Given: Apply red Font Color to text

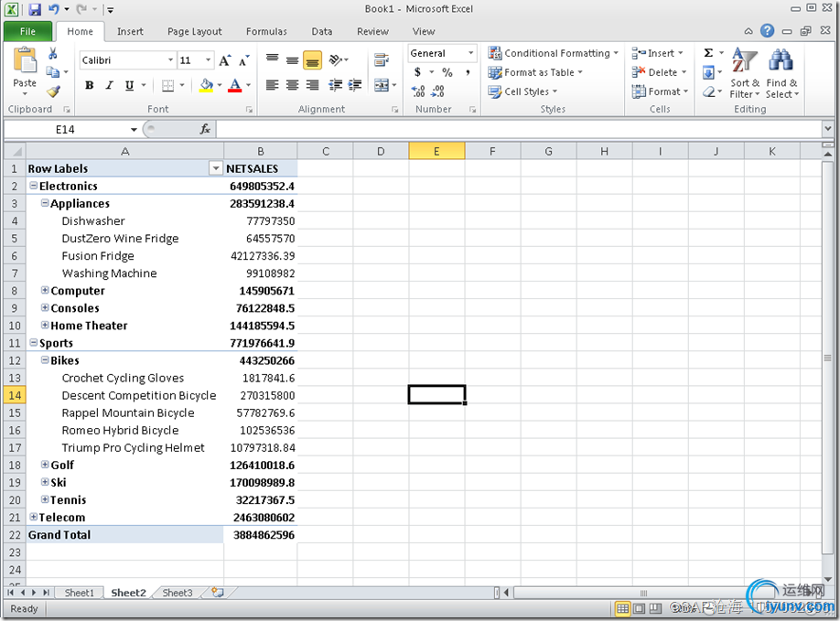Looking at the screenshot, I should (x=234, y=85).
